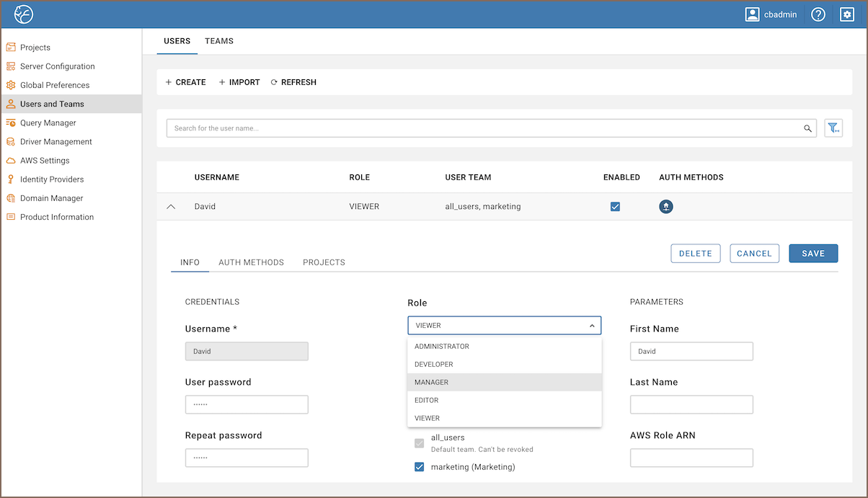Click the search magnifier icon
The image size is (868, 498).
pyautogui.click(x=807, y=128)
